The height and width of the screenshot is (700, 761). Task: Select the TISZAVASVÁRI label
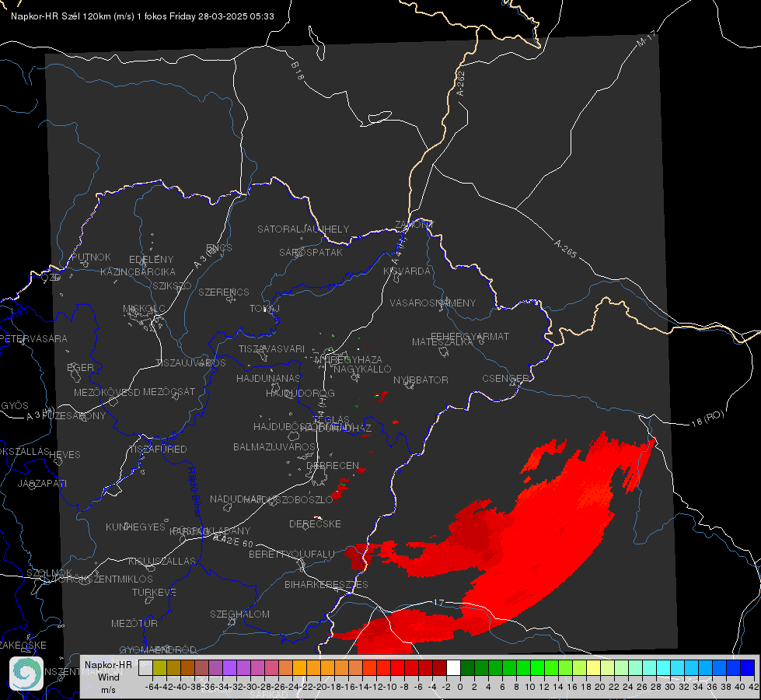[x=272, y=348]
